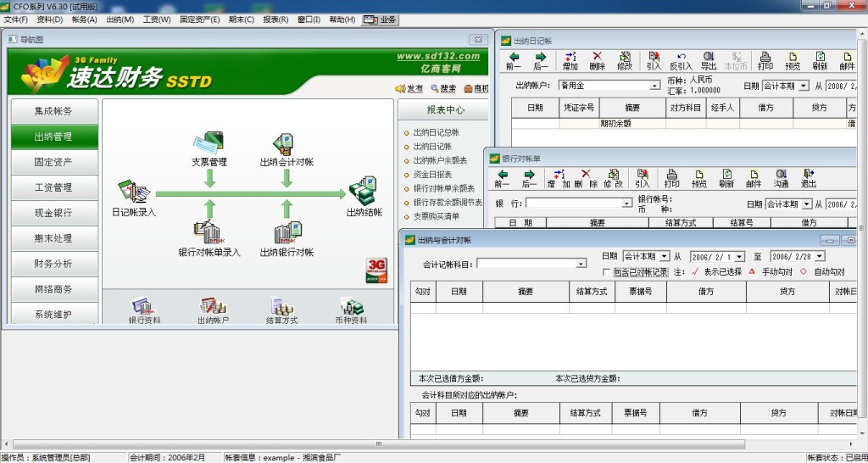868x463 pixels.
Task: Click 退出 in 银行对帐单 toolbar
Action: 809,178
